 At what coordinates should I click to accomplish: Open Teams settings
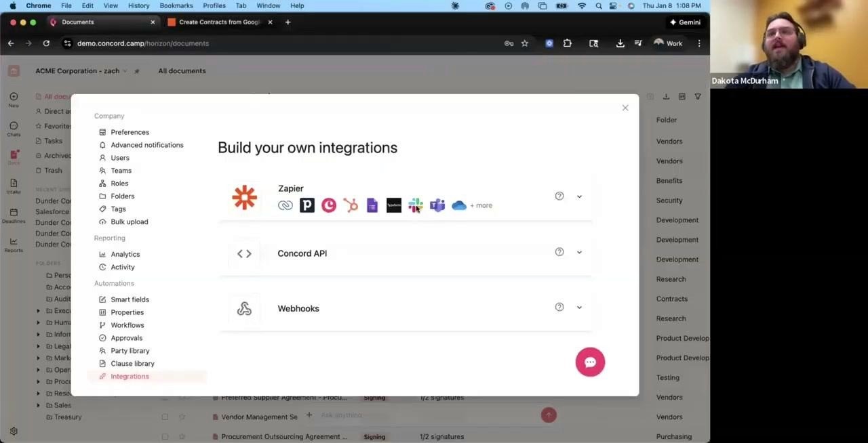click(121, 171)
